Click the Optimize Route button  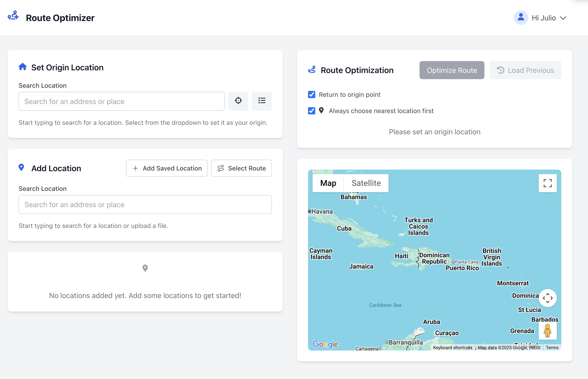tap(452, 70)
